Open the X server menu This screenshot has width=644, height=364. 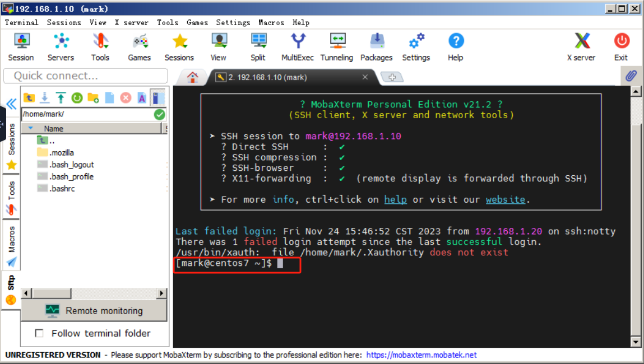click(x=131, y=22)
